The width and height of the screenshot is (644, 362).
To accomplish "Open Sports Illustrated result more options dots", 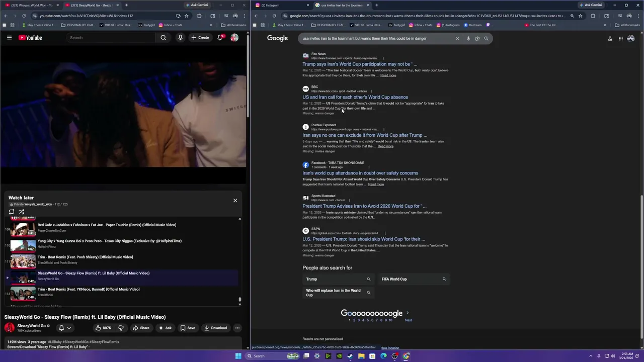I will [x=349, y=200].
